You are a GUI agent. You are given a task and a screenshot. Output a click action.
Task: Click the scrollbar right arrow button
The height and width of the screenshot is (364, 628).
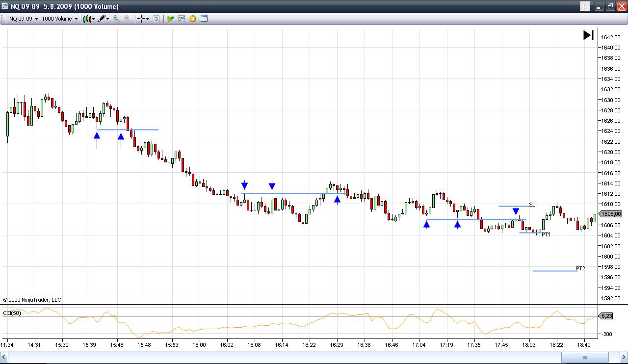point(623,357)
